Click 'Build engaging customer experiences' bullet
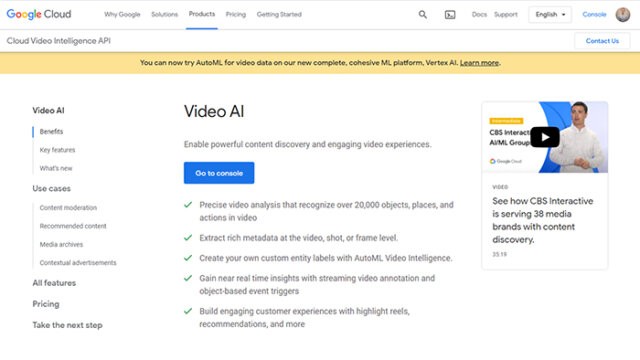This screenshot has width=640, height=360. [304, 318]
